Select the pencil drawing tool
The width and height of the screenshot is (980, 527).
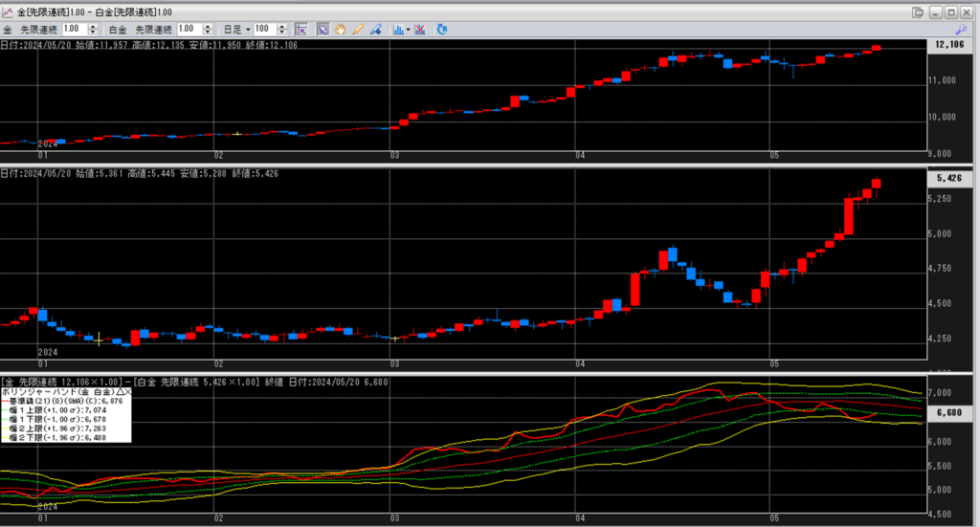357,30
